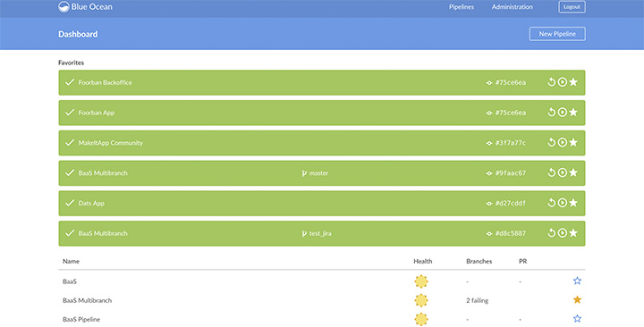644x327 pixels.
Task: Create a New Pipeline
Action: tap(557, 34)
